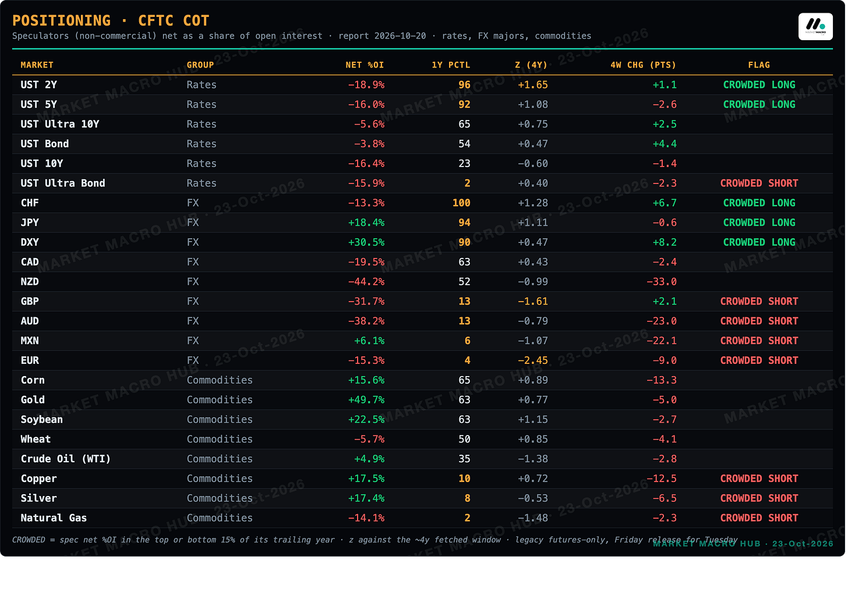The height and width of the screenshot is (616, 848).
Task: Select the GBP market name
Action: coord(30,302)
